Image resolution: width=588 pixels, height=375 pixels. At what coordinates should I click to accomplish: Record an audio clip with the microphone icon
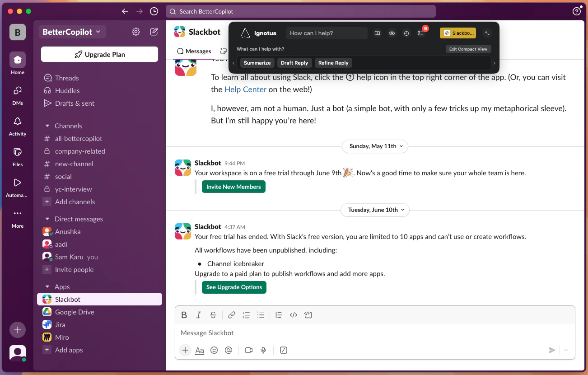click(263, 350)
